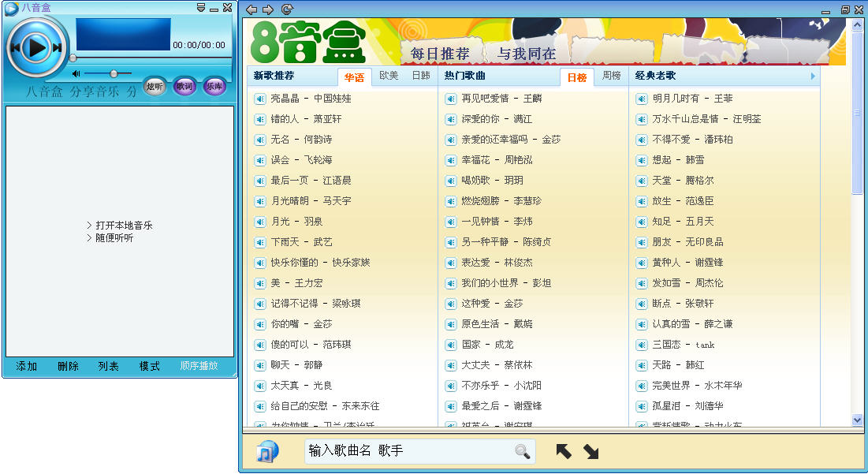Select 周榜 tab in 热门歌曲
The width and height of the screenshot is (868, 474).
click(611, 75)
